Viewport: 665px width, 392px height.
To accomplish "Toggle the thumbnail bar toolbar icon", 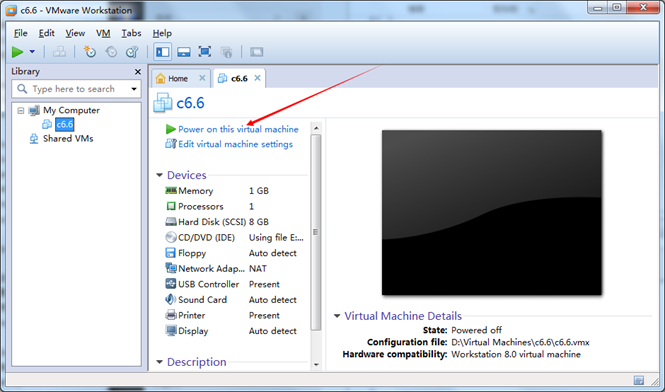I will pos(184,52).
